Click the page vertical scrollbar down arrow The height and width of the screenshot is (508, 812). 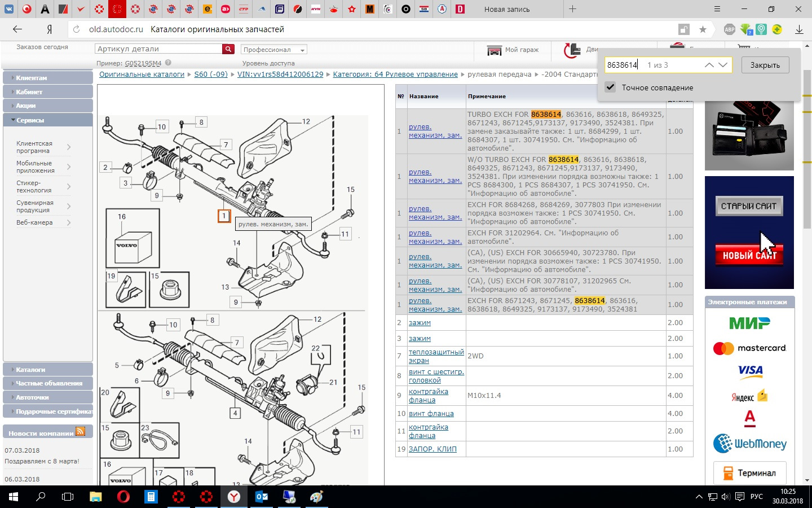tap(807, 480)
